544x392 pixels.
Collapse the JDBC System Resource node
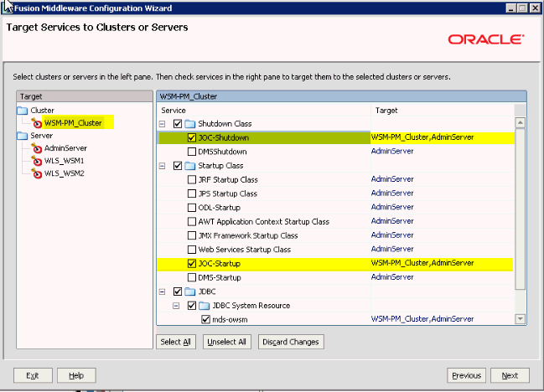coord(176,306)
